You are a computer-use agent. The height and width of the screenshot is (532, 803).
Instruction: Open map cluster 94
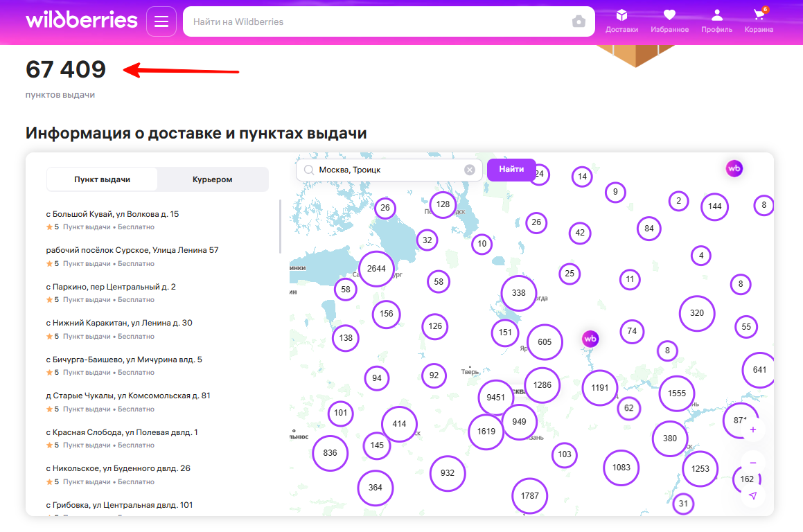click(x=377, y=378)
